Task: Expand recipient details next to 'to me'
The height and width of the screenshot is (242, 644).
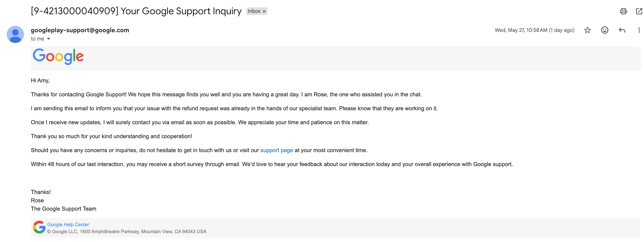Action: (x=49, y=39)
